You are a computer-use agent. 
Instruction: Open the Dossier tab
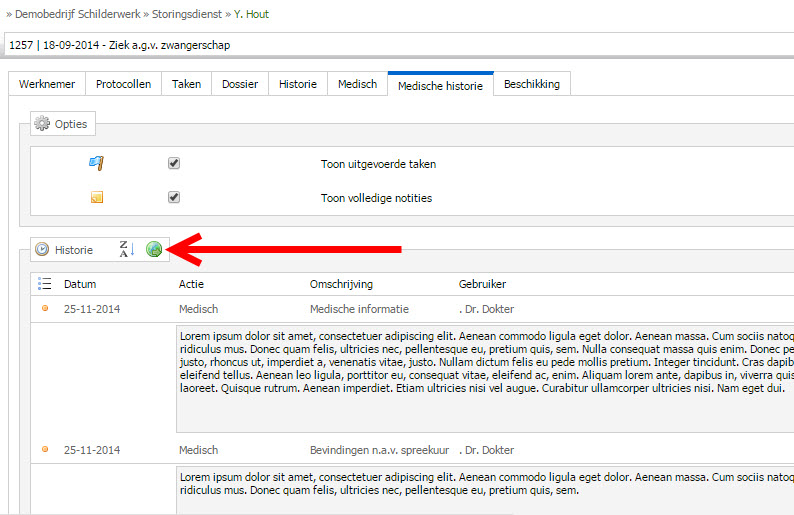[x=240, y=84]
